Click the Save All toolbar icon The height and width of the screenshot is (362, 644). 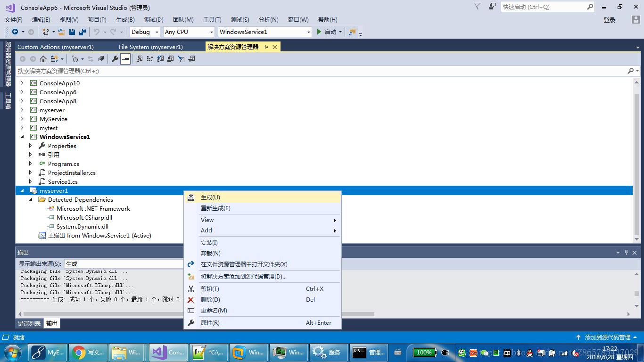(83, 32)
